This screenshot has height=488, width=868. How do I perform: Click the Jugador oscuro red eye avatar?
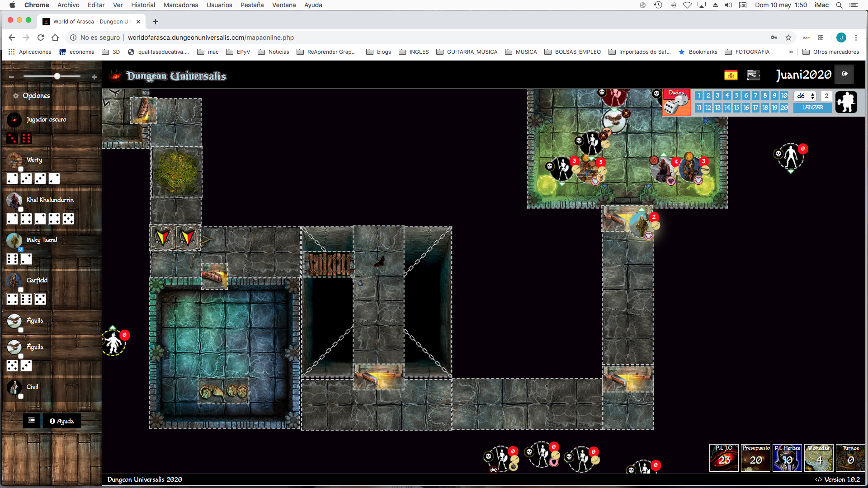click(x=14, y=120)
